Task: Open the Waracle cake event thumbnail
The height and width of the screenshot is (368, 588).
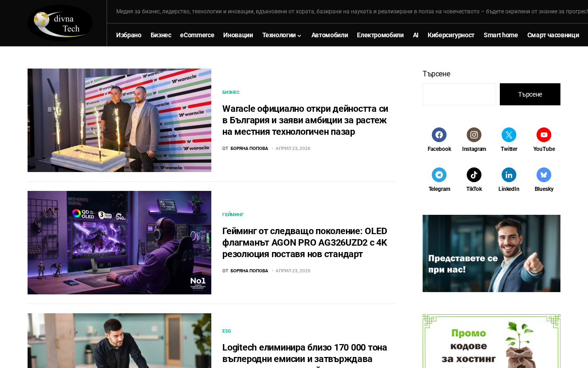Action: tap(119, 120)
